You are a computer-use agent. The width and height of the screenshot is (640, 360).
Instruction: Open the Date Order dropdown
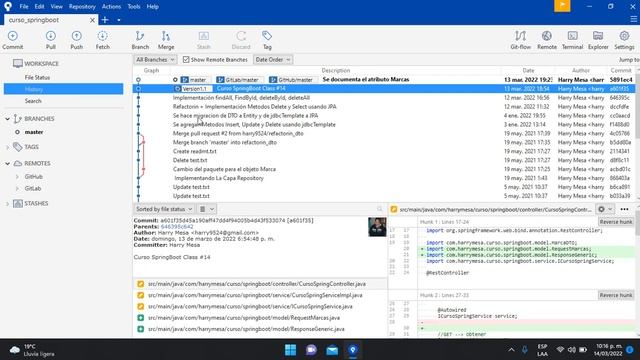tap(273, 60)
